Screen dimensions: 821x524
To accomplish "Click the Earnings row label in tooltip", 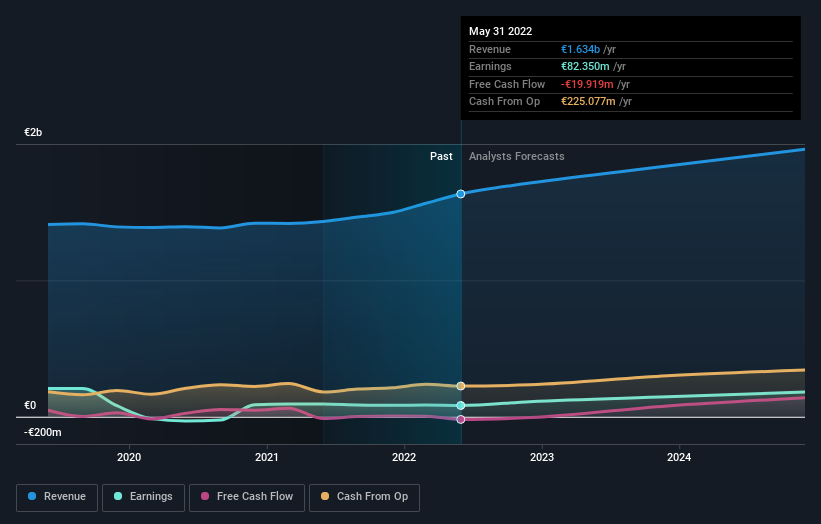I will (x=490, y=66).
